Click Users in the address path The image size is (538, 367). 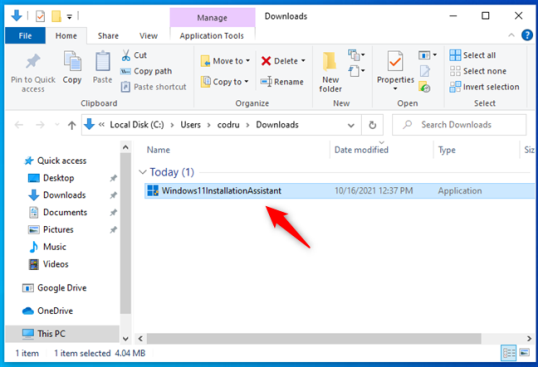[x=190, y=125]
